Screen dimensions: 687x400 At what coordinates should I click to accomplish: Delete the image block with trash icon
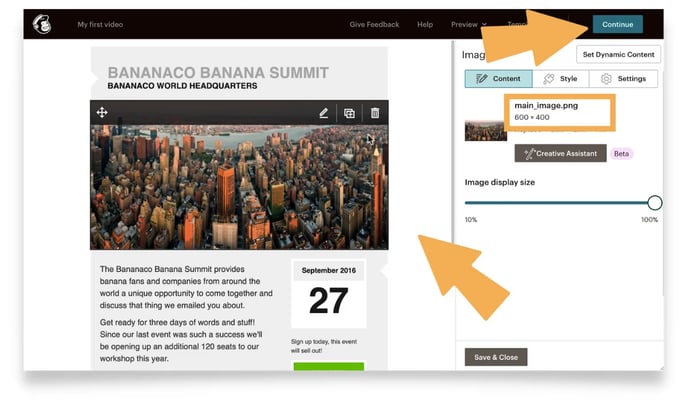(x=375, y=113)
